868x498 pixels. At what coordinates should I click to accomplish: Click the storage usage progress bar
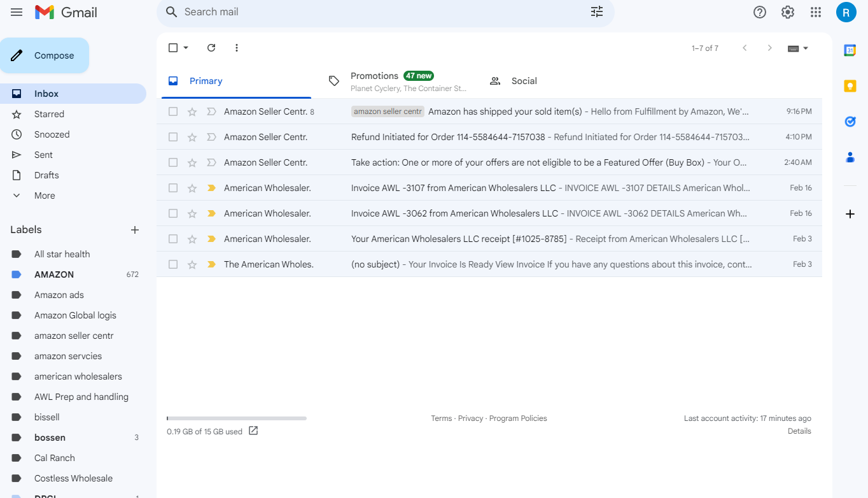coord(237,418)
